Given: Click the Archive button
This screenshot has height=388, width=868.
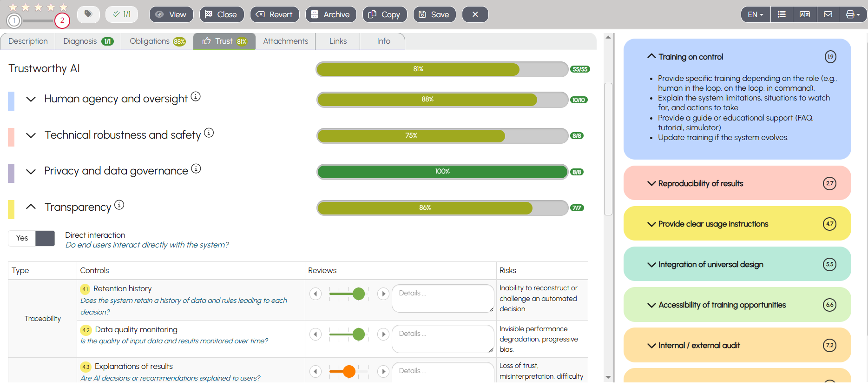Looking at the screenshot, I should (x=330, y=14).
